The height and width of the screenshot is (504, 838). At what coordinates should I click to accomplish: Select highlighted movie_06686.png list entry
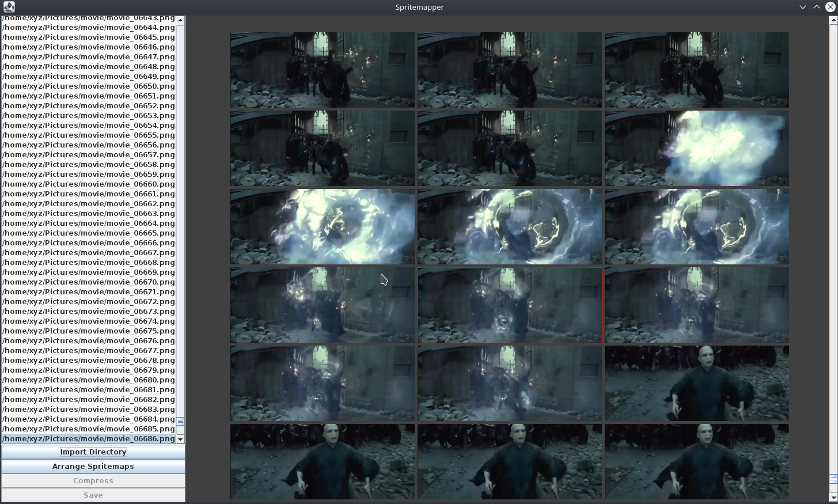pos(89,438)
